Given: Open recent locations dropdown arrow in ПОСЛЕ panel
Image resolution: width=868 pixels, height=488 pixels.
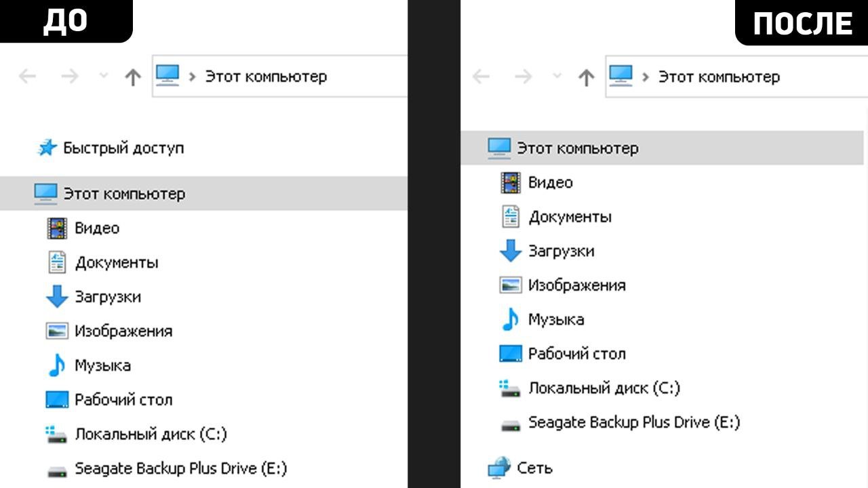Looking at the screenshot, I should coord(557,76).
